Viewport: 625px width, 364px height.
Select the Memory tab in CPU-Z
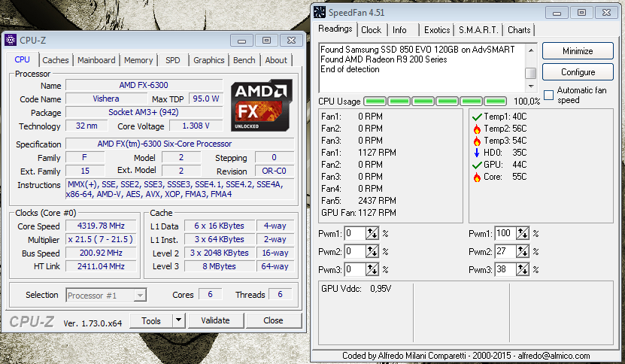pyautogui.click(x=138, y=60)
